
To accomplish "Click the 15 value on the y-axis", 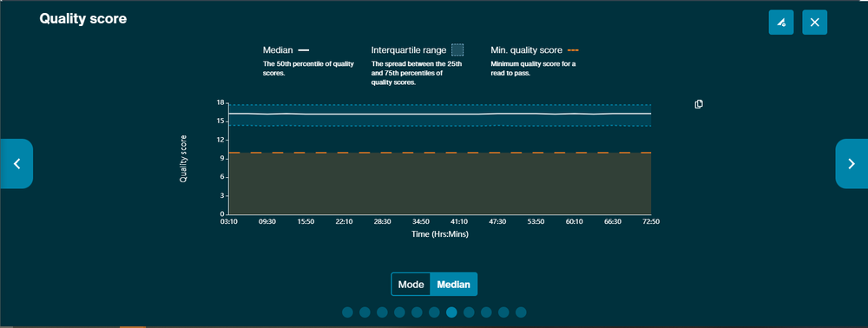I will [220, 121].
